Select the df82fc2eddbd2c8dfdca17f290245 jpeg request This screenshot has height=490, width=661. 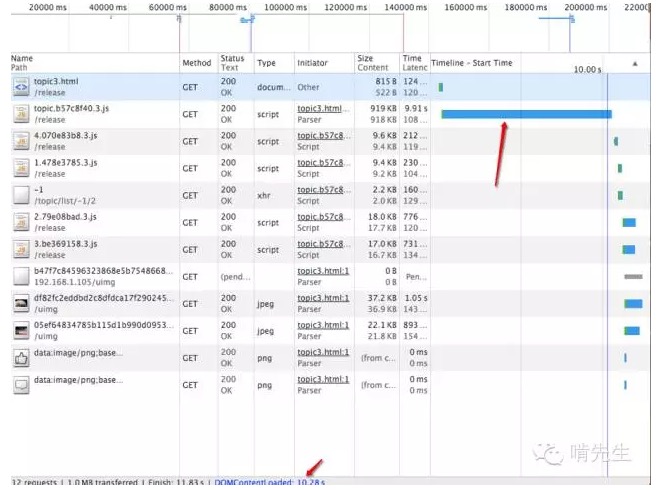[104, 298]
